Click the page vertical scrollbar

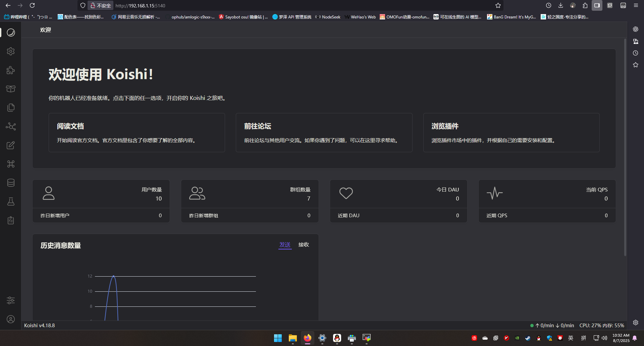(625, 148)
